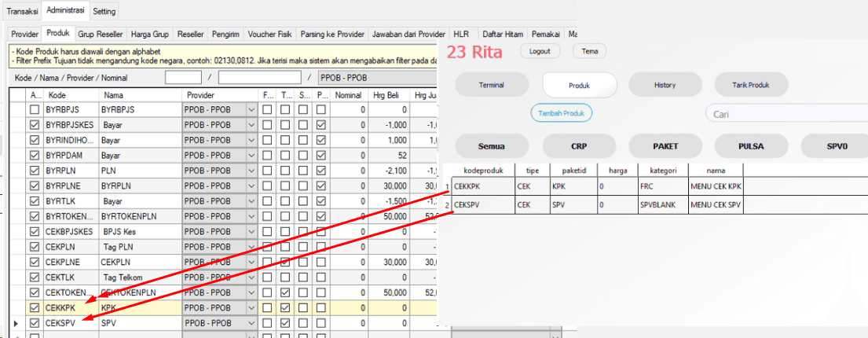The image size is (868, 338).
Task: Open provider dropdown for BYRBPJS row
Action: [x=251, y=110]
